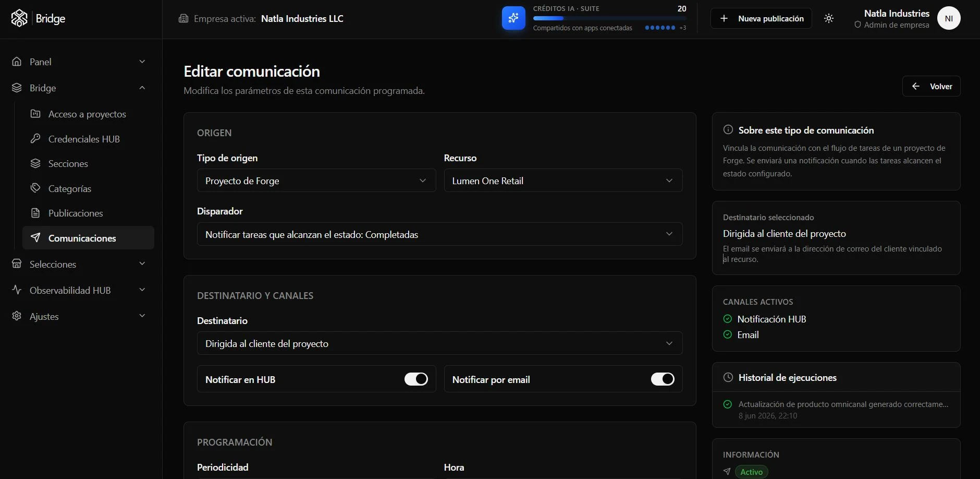This screenshot has width=980, height=479.
Task: Click the Credenciales HUB key icon
Action: pyautogui.click(x=35, y=139)
